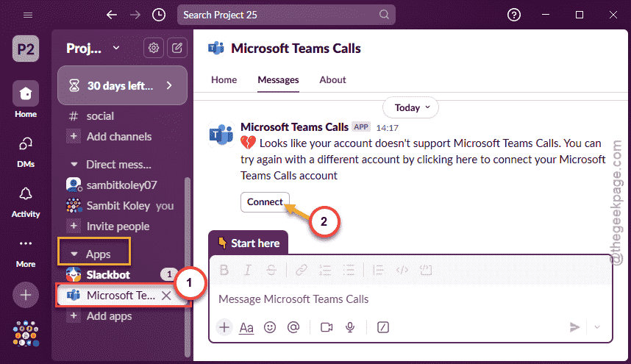Click the send message arrow
This screenshot has height=364, width=631.
pyautogui.click(x=574, y=327)
